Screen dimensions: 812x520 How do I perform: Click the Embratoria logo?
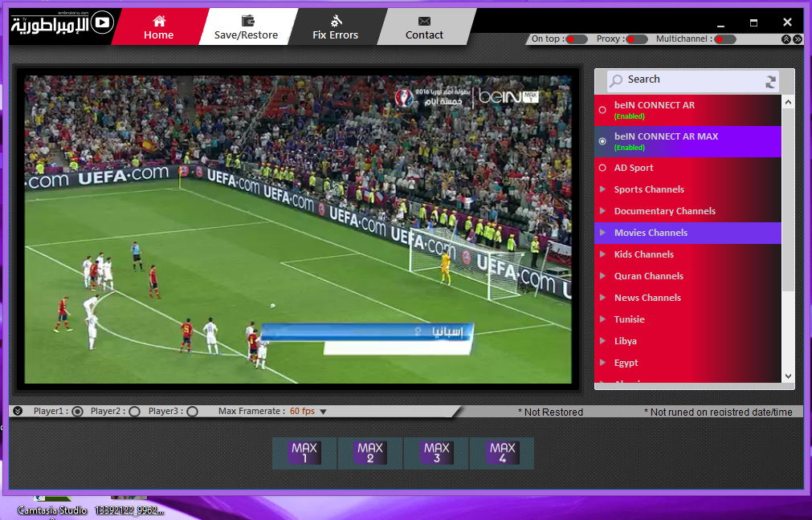pos(62,22)
